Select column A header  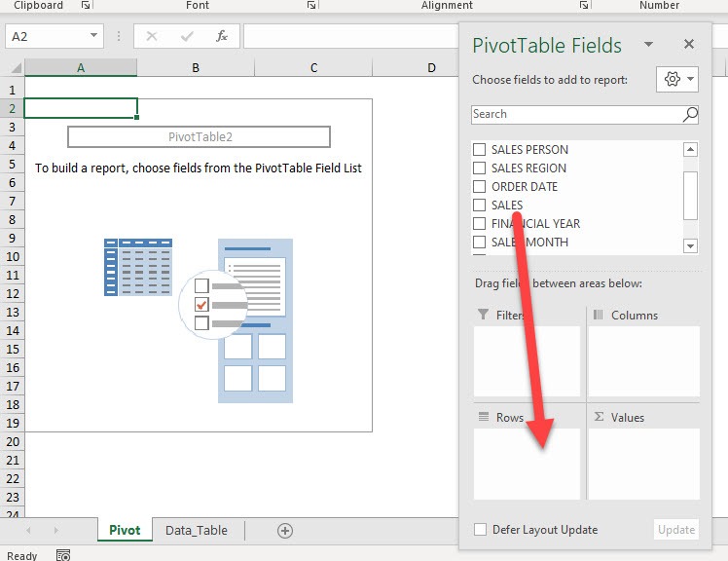coord(81,68)
